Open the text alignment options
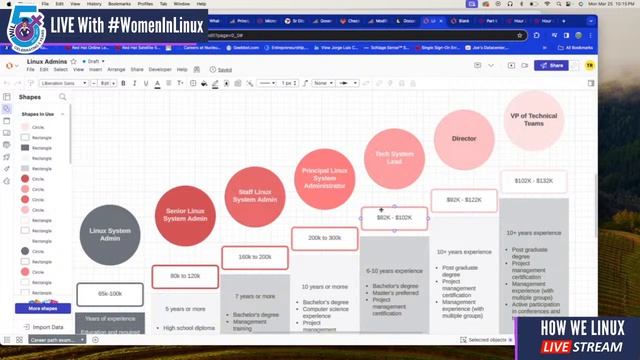Image resolution: width=640 pixels, height=360 pixels. 169,83
